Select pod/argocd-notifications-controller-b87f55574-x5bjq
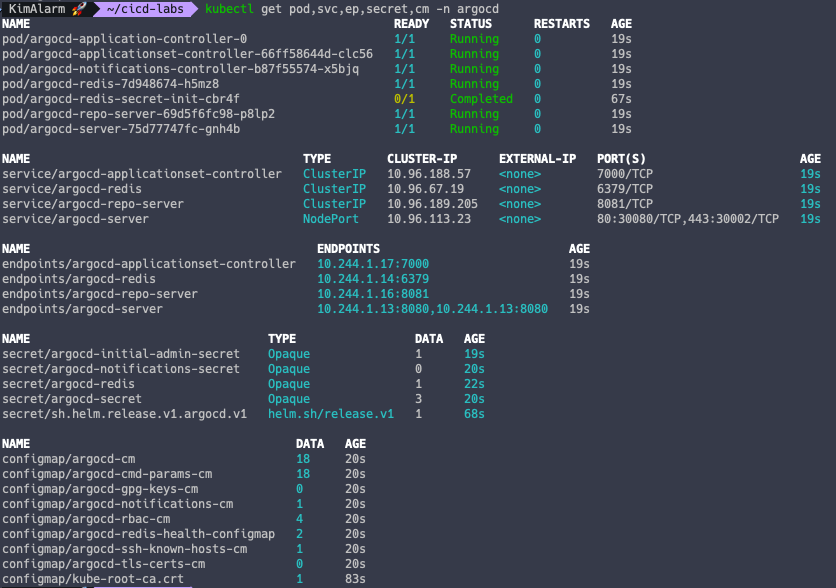The height and width of the screenshot is (588, 836). tap(180, 69)
